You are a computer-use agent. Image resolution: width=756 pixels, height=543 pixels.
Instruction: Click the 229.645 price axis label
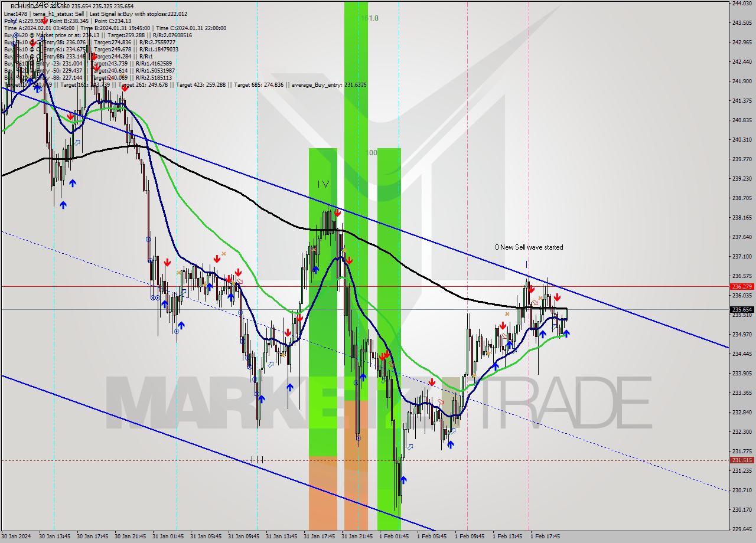741,529
